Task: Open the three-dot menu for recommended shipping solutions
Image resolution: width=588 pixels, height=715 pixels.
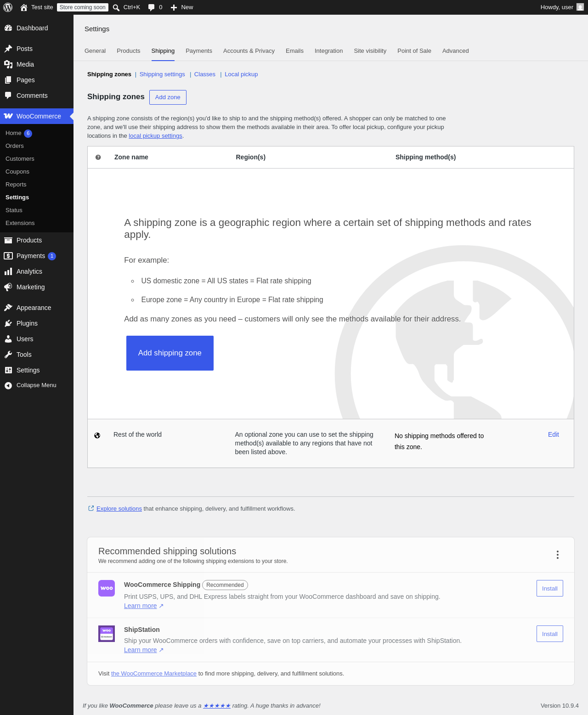Action: coord(558,555)
